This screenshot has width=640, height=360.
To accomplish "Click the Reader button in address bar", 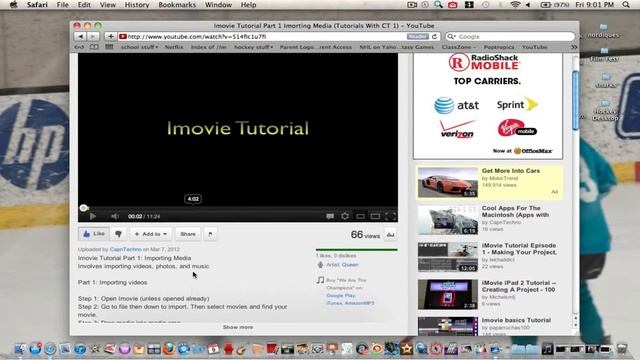I will pos(418,36).
